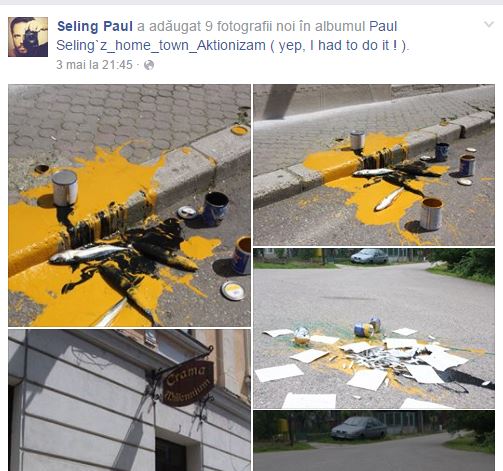The height and width of the screenshot is (471, 503).
Task: Open bottom photo of parked car on road
Action: (374, 441)
